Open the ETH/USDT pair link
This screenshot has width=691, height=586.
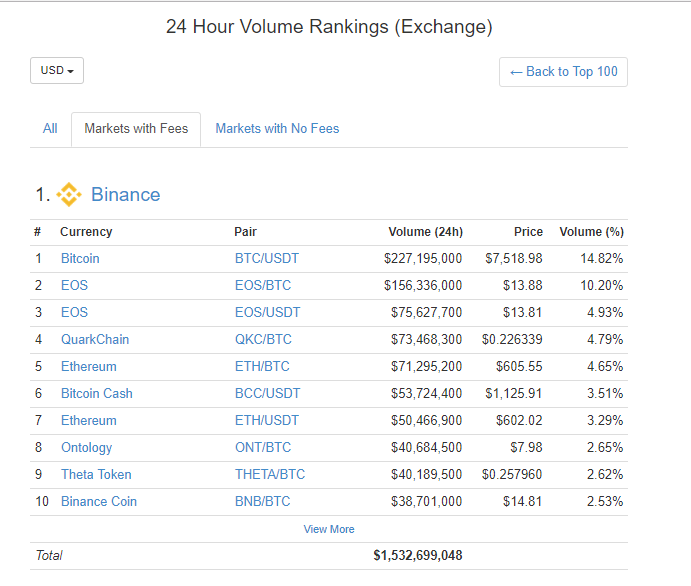coord(267,421)
